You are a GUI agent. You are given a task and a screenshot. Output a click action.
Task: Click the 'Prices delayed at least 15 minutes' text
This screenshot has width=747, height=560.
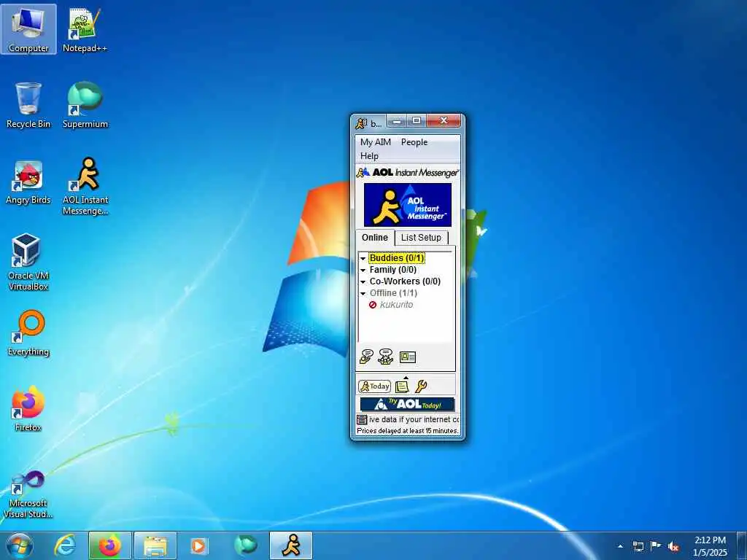pyautogui.click(x=407, y=430)
